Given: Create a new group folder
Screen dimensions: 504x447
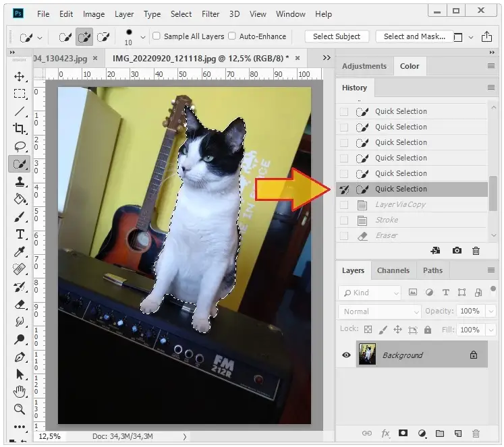Looking at the screenshot, I should point(440,434).
